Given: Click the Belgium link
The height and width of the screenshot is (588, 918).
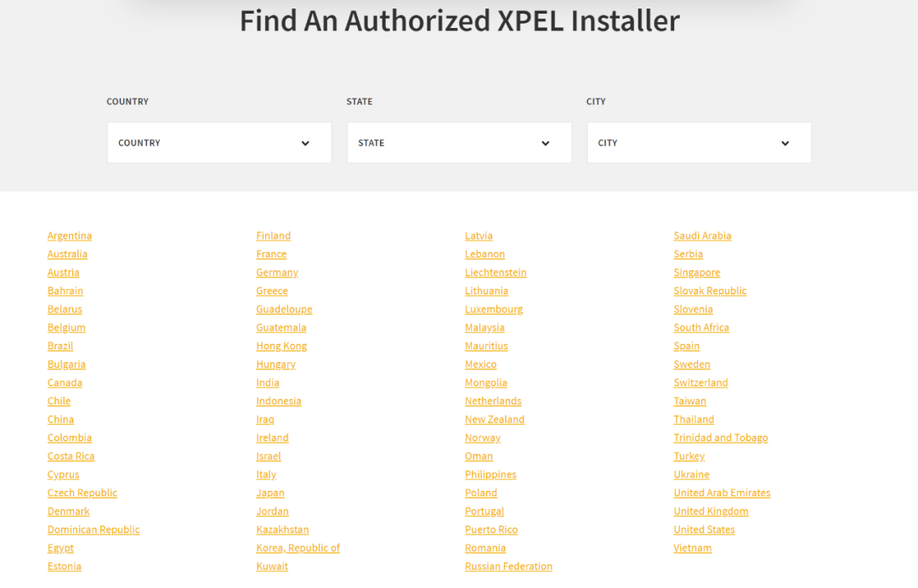Looking at the screenshot, I should pos(66,328).
